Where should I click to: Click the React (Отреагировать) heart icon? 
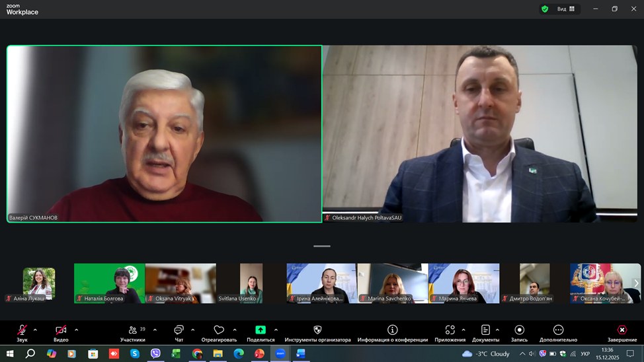[219, 330]
